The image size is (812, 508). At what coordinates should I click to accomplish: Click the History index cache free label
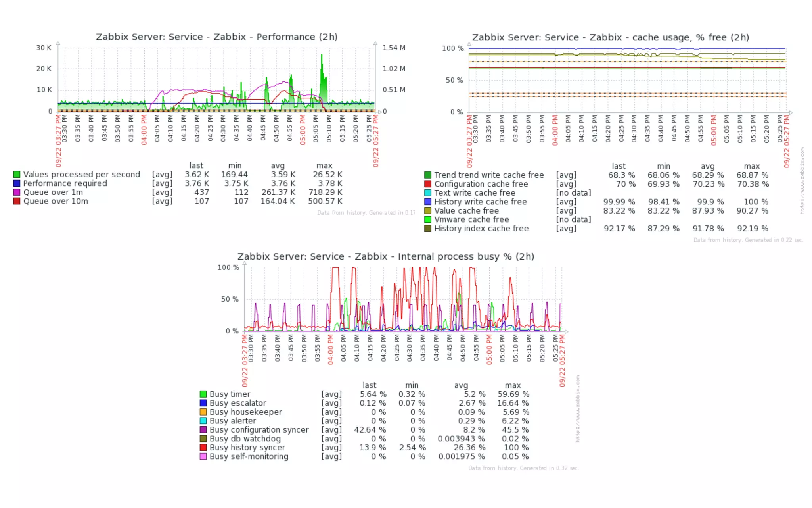(481, 229)
